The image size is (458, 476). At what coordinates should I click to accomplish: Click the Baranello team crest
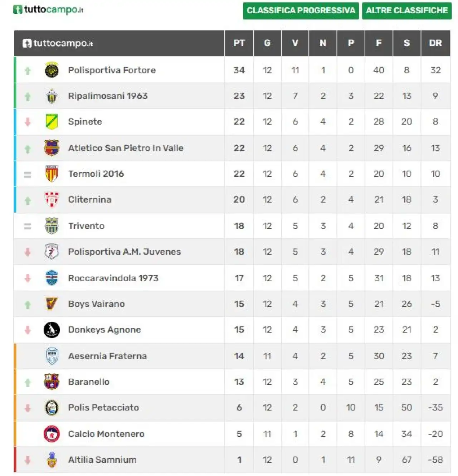(52, 382)
